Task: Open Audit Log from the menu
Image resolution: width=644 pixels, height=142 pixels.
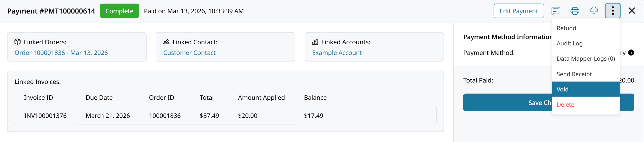Action: (569, 43)
